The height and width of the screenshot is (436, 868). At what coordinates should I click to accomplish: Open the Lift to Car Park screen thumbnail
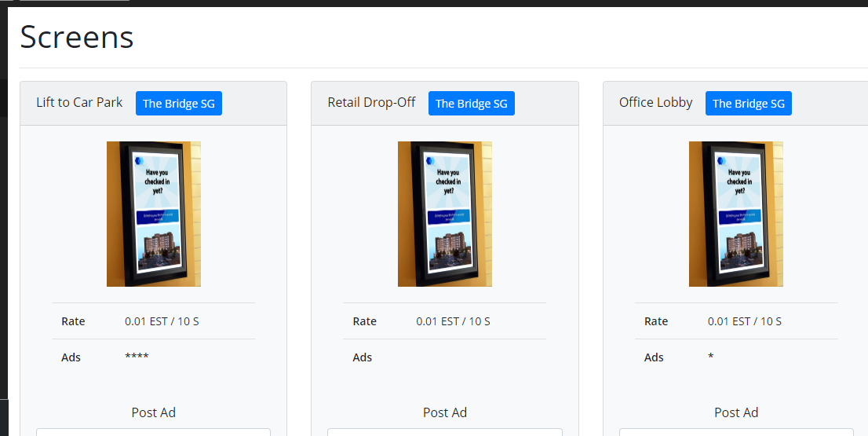pos(153,214)
